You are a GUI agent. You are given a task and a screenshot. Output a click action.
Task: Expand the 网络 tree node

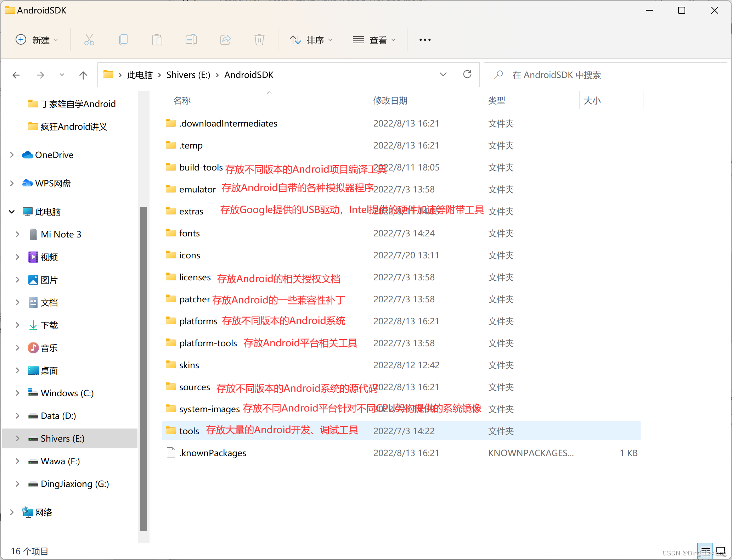(x=12, y=512)
